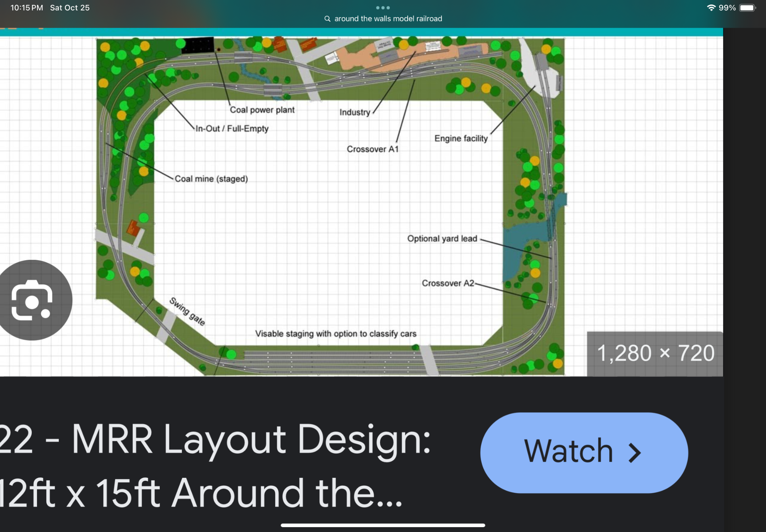Tap the "Coal power plant" label
766x532 pixels.
pos(262,110)
